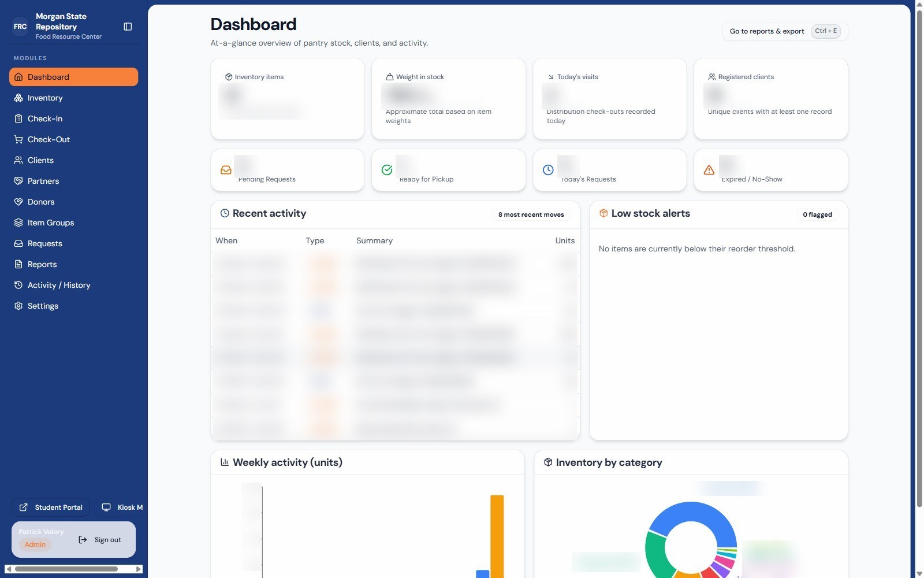Open the Inventory module
Image resolution: width=924 pixels, height=578 pixels.
(x=73, y=98)
